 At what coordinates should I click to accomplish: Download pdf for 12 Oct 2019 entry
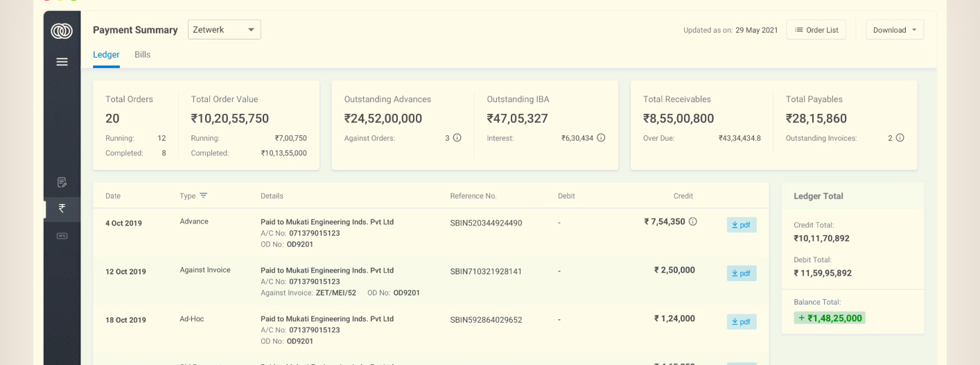(741, 273)
